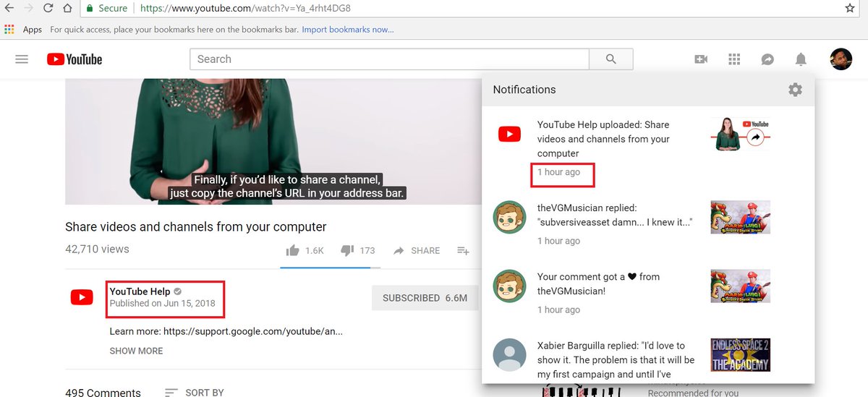Open notification settings gear
868x397 pixels.
[795, 90]
